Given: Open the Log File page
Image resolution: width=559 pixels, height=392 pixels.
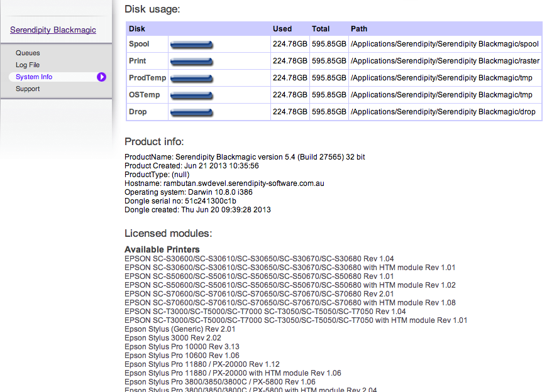Looking at the screenshot, I should (28, 65).
